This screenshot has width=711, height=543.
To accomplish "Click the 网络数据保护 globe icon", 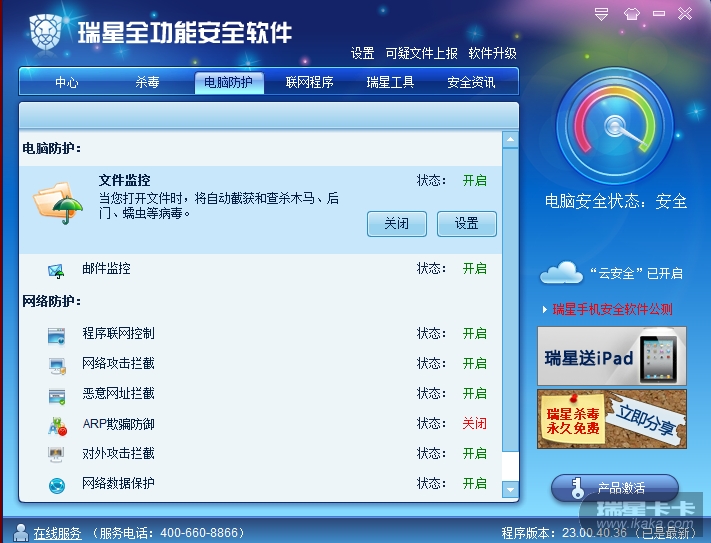I will (x=57, y=485).
